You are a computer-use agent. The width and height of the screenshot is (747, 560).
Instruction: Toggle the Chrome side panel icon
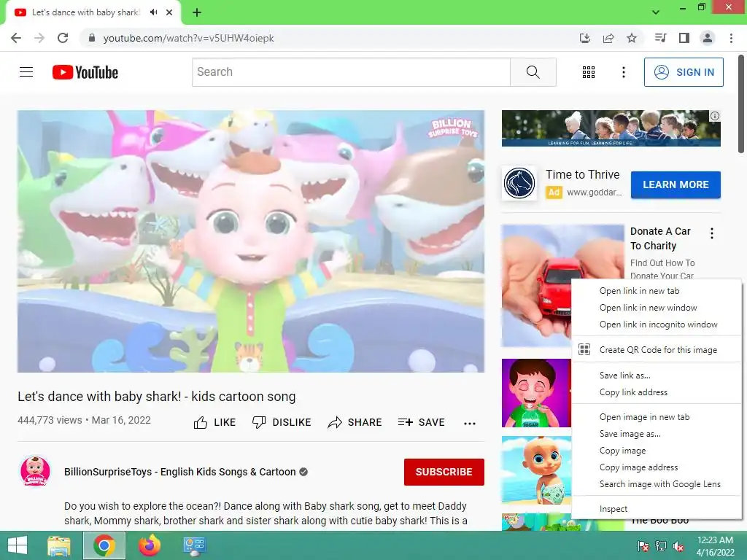(684, 38)
